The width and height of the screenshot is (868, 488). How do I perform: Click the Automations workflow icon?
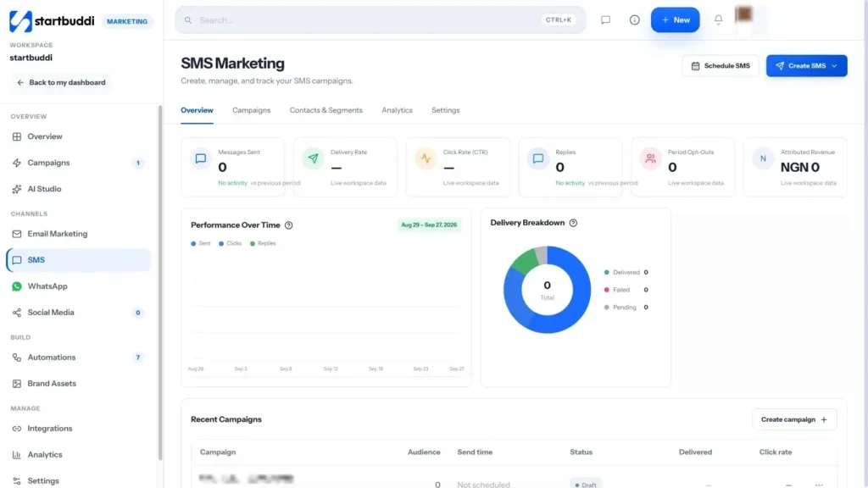pos(17,358)
